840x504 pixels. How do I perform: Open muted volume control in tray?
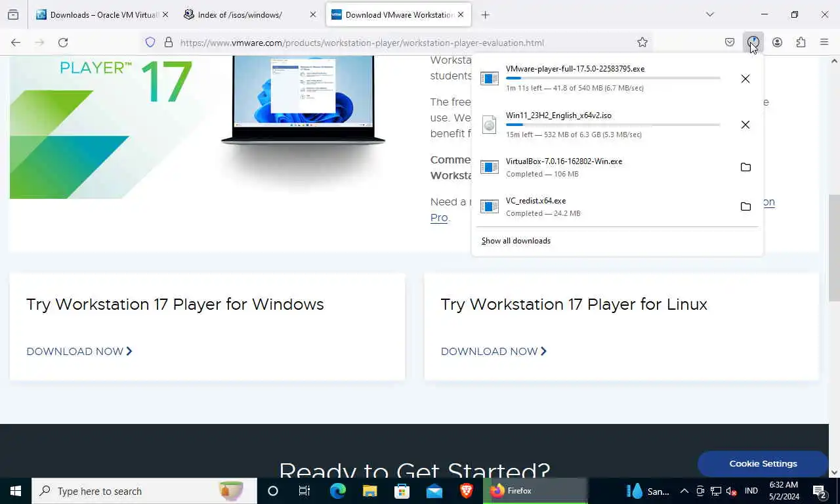click(732, 491)
